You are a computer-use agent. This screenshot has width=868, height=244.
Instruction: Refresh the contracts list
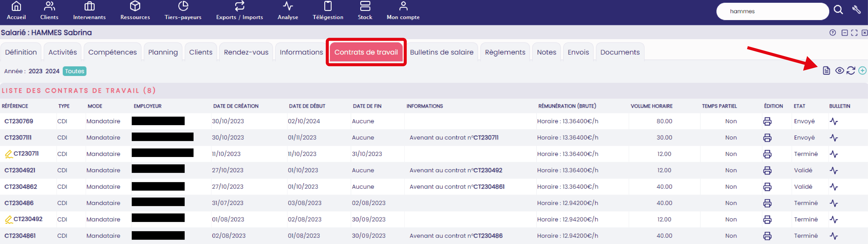point(851,70)
